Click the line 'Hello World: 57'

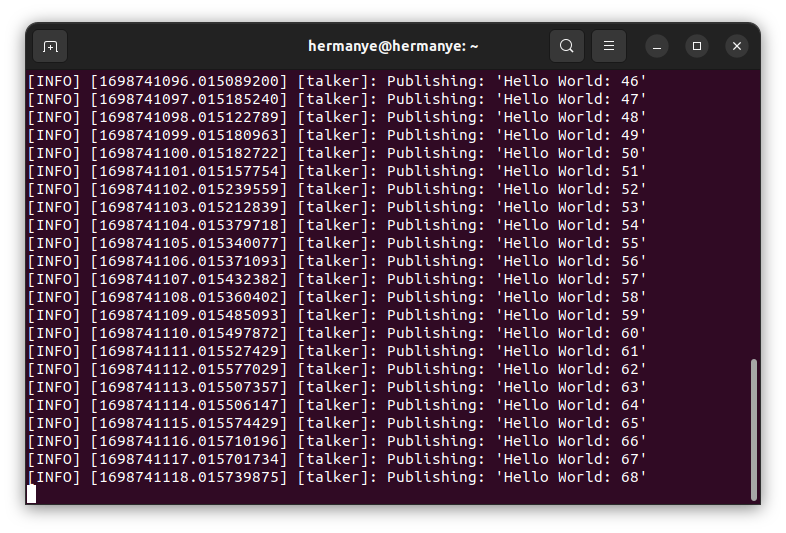pos(337,279)
